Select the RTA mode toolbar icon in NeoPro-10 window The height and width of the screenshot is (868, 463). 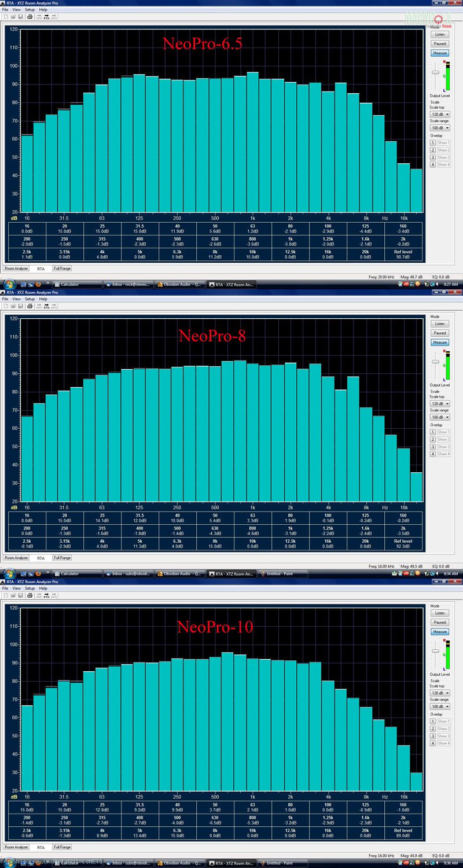click(46, 595)
